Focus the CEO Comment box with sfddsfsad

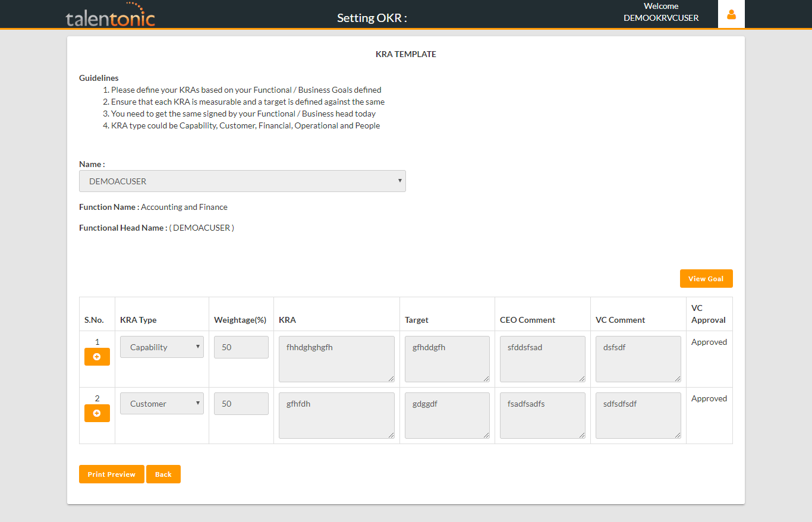pyautogui.click(x=543, y=359)
